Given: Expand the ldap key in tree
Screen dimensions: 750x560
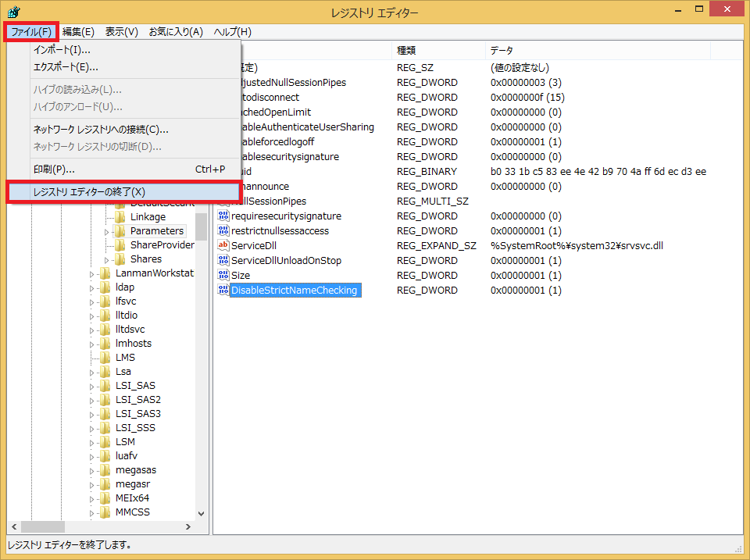Looking at the screenshot, I should 92,287.
